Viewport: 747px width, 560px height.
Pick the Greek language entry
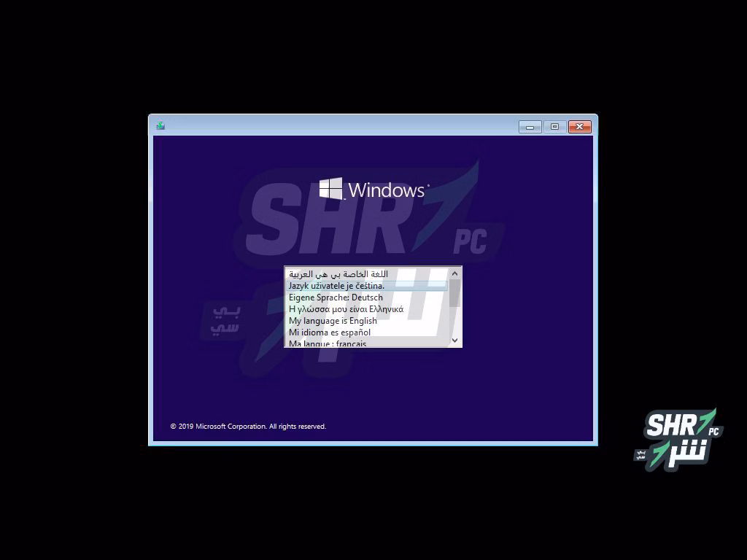tap(367, 309)
